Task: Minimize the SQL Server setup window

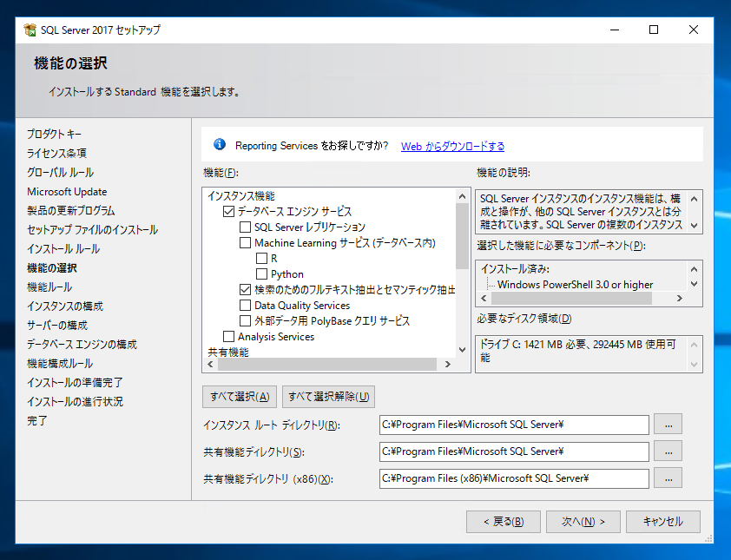Action: click(615, 30)
